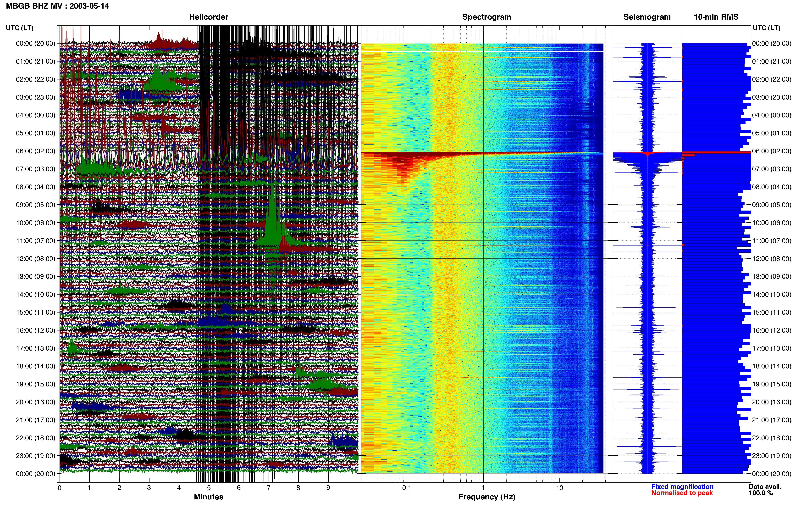Click helicorder time label '19:00 (15:00)'
Screen dimensions: 812x508
click(36, 384)
